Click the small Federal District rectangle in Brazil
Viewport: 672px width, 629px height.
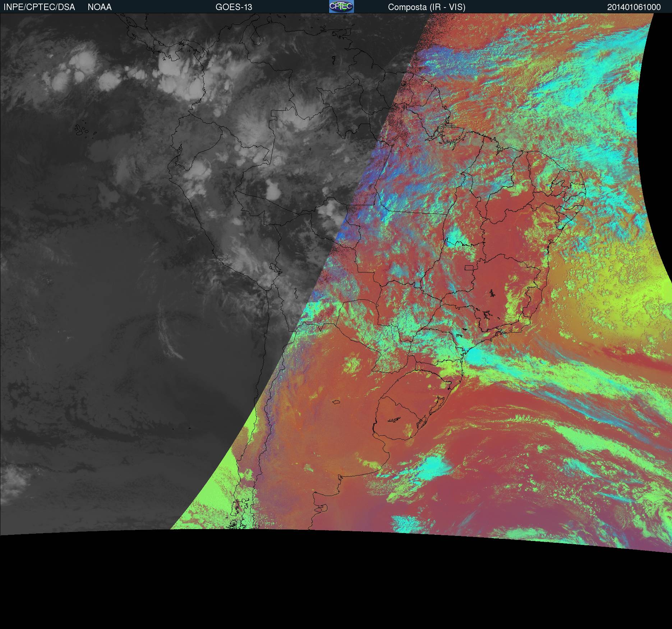pos(469,267)
